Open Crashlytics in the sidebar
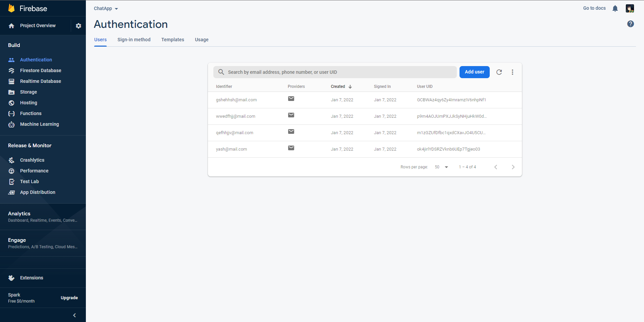Viewport: 644px width, 322px height. (32, 160)
